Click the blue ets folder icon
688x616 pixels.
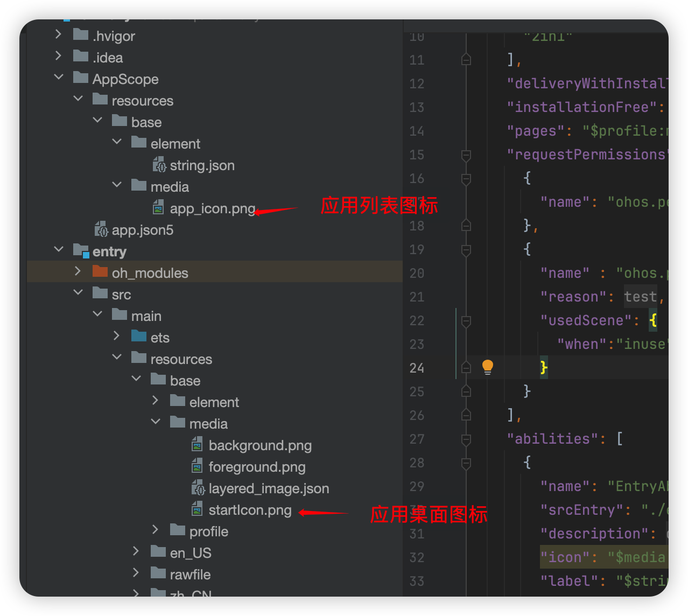pyautogui.click(x=139, y=337)
